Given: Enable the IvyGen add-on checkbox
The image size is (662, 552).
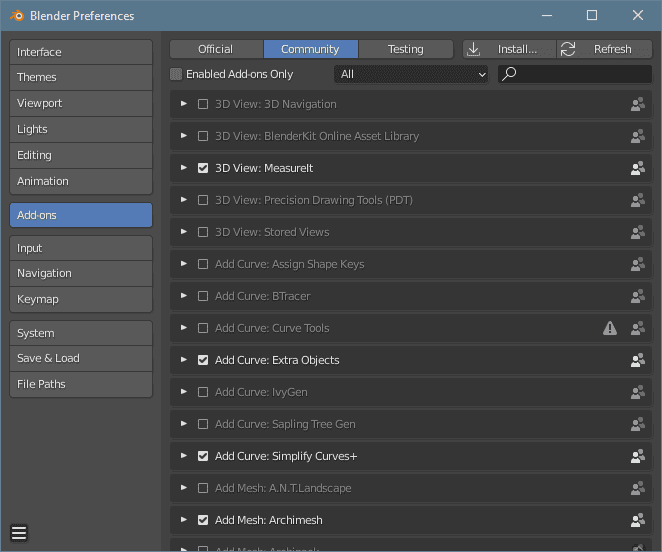Looking at the screenshot, I should click(x=203, y=392).
